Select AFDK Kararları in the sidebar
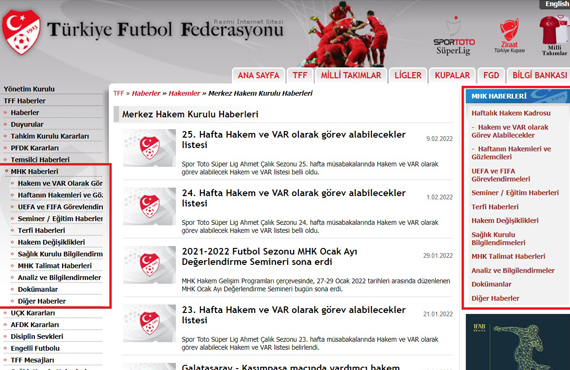570x370 pixels. 35,325
